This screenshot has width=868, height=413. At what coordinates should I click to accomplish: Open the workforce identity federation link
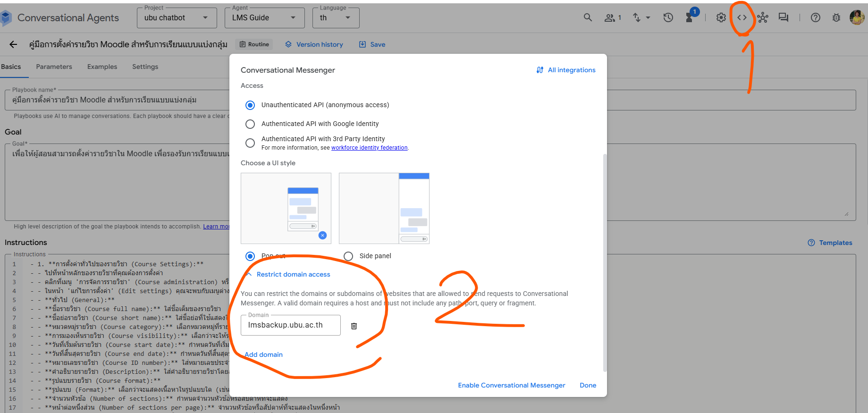pyautogui.click(x=369, y=148)
